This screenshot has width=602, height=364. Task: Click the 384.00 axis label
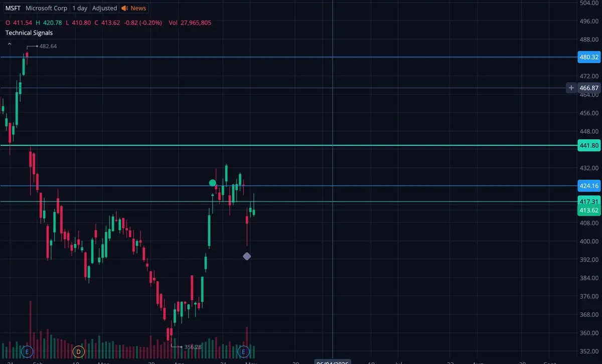click(589, 278)
